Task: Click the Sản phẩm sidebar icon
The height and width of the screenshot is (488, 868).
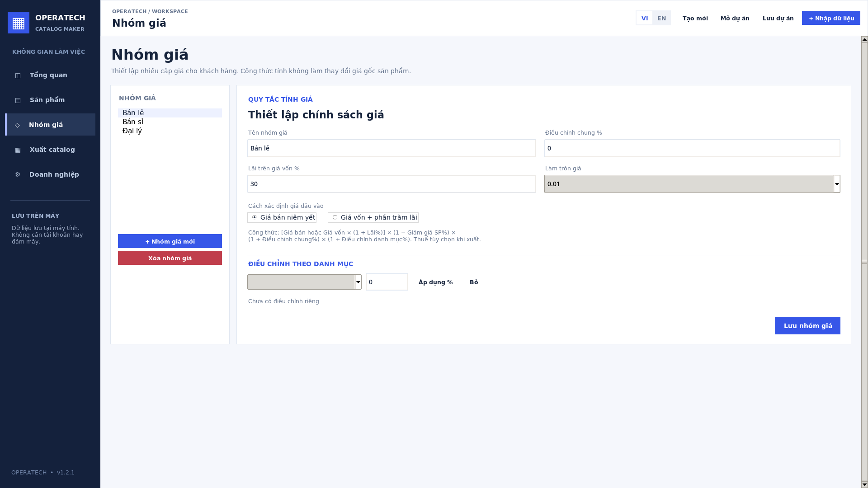Action: [18, 100]
